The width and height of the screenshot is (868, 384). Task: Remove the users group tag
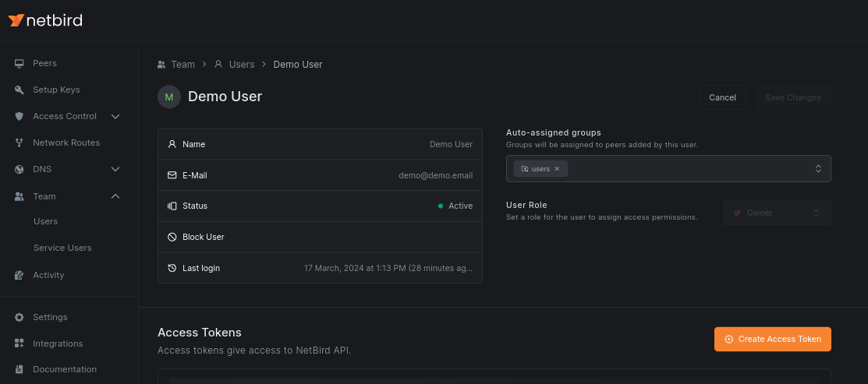tap(557, 169)
